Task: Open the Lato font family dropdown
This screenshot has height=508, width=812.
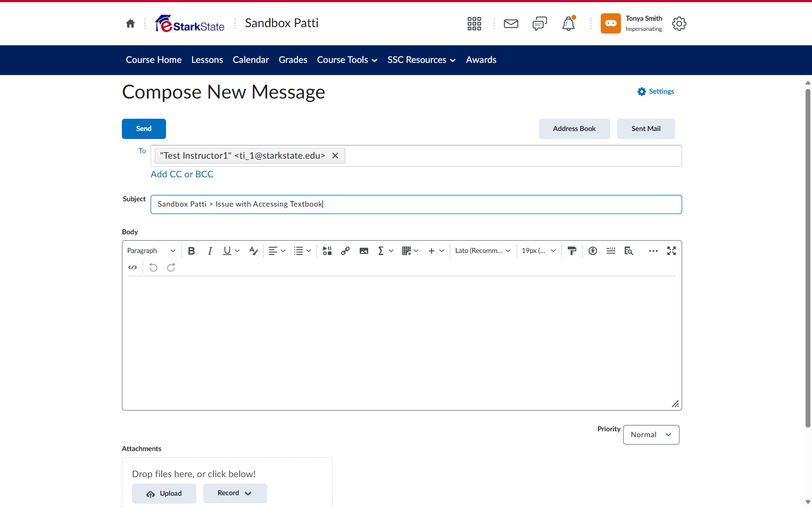Action: (483, 251)
